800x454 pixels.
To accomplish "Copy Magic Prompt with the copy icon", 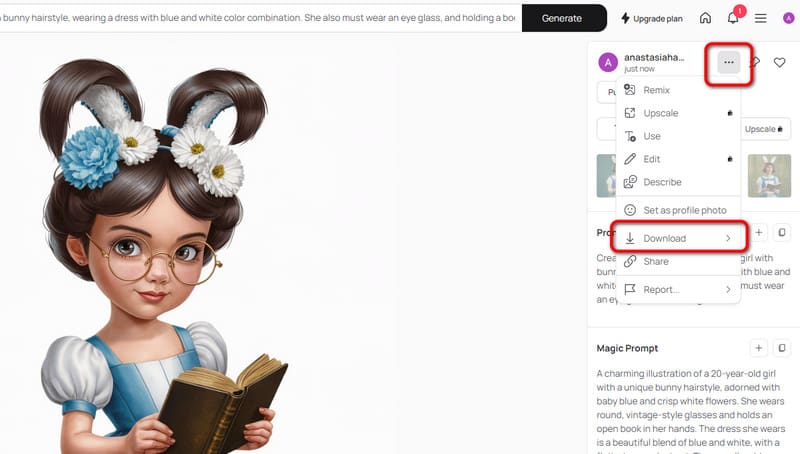I will point(782,348).
